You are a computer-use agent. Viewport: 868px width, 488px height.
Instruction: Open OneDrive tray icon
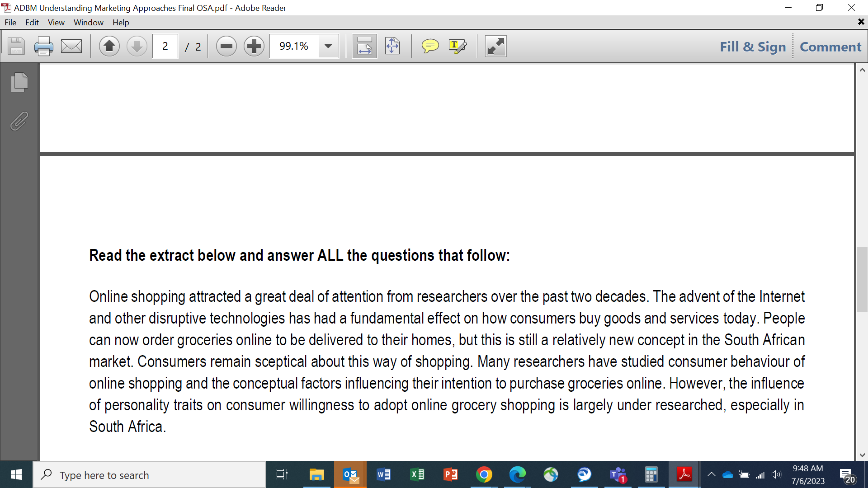(x=727, y=474)
